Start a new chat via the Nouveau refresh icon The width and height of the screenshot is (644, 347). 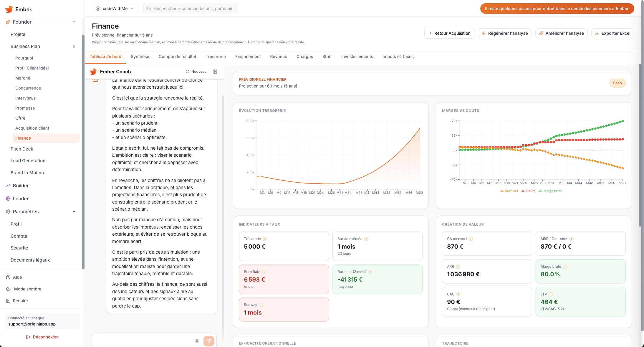187,71
